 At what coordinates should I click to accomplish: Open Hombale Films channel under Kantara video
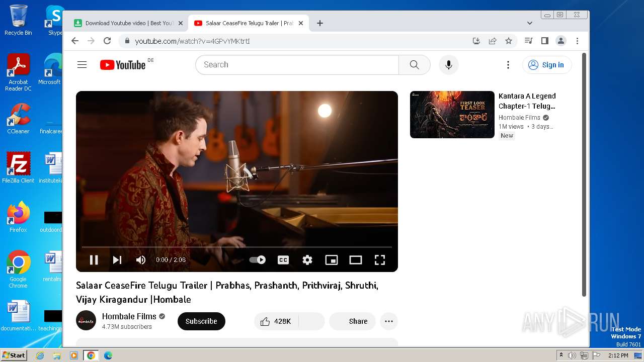519,118
